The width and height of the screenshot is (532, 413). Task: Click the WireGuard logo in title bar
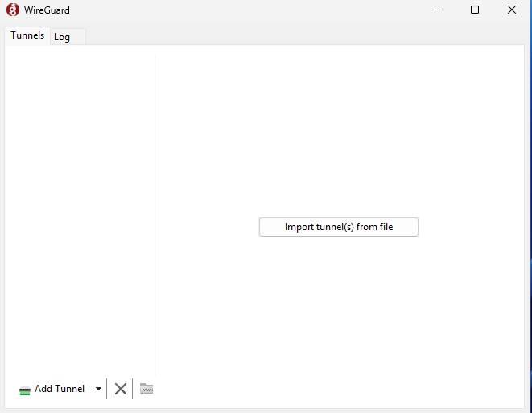13,10
